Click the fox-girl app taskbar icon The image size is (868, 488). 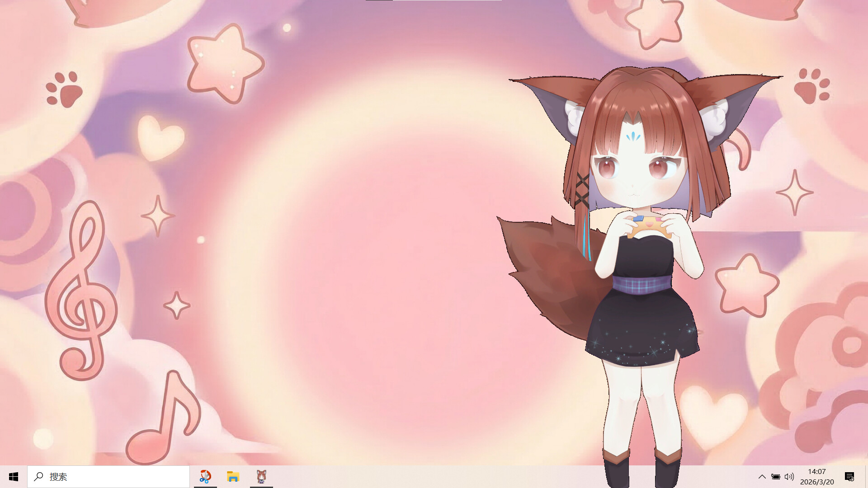[261, 476]
